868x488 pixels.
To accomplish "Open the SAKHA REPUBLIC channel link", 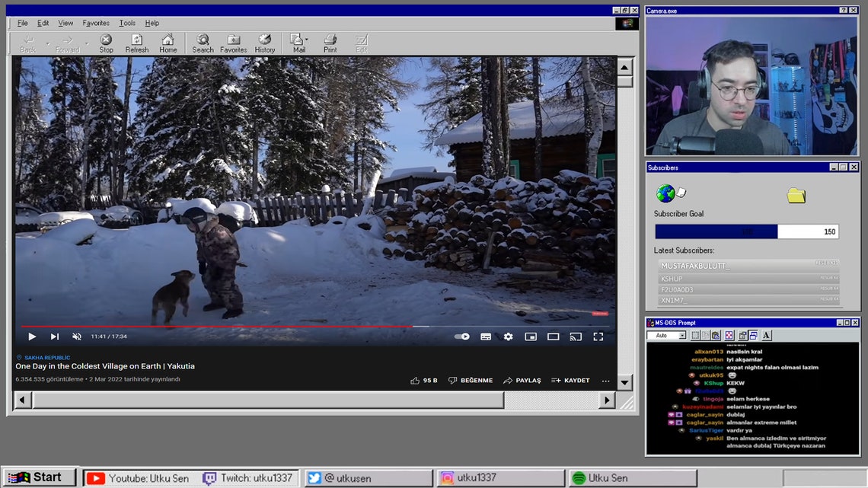I will tap(47, 357).
